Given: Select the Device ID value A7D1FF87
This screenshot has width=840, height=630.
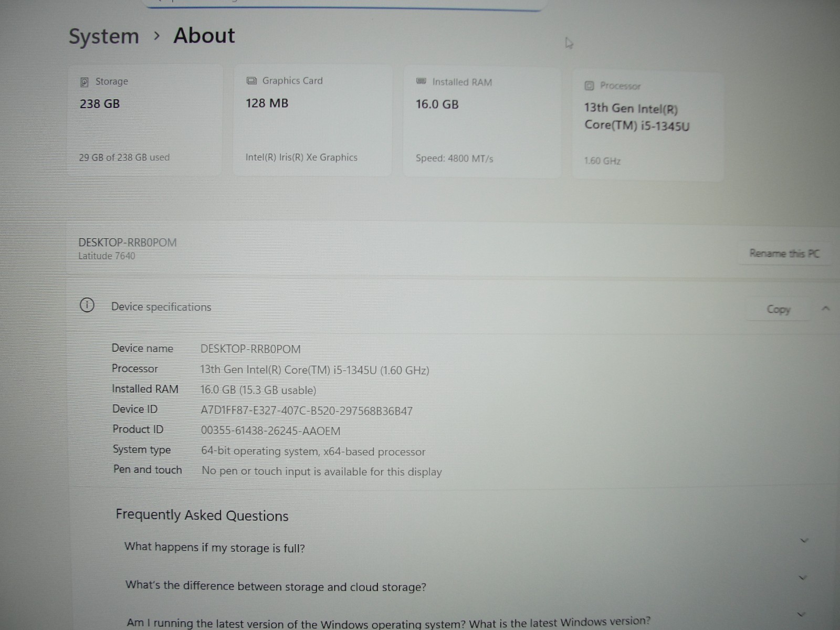Looking at the screenshot, I should 307,411.
